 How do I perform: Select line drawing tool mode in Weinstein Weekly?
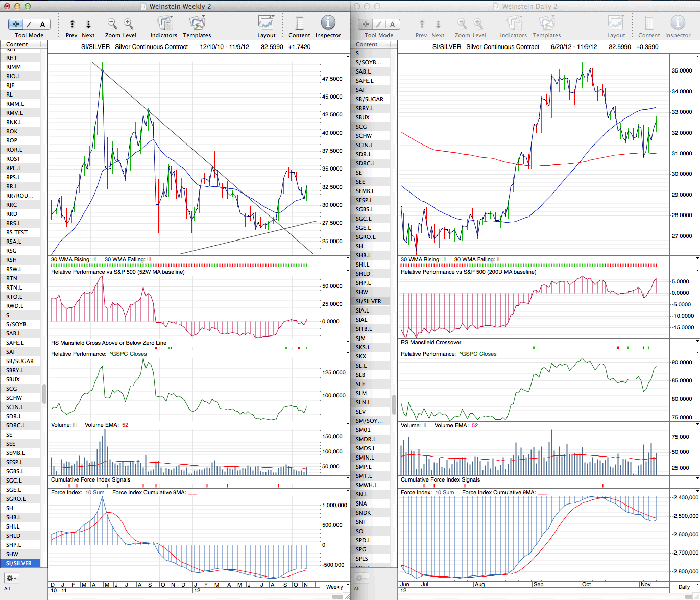[30, 24]
